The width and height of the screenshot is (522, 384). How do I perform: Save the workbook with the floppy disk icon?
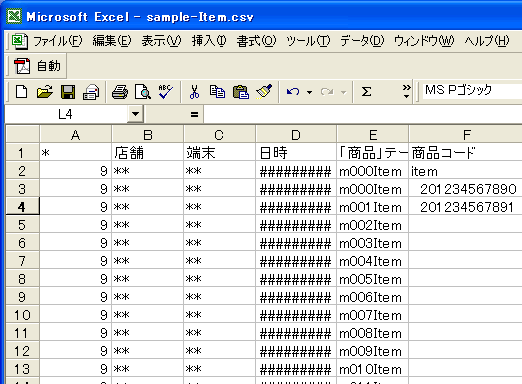tap(68, 92)
